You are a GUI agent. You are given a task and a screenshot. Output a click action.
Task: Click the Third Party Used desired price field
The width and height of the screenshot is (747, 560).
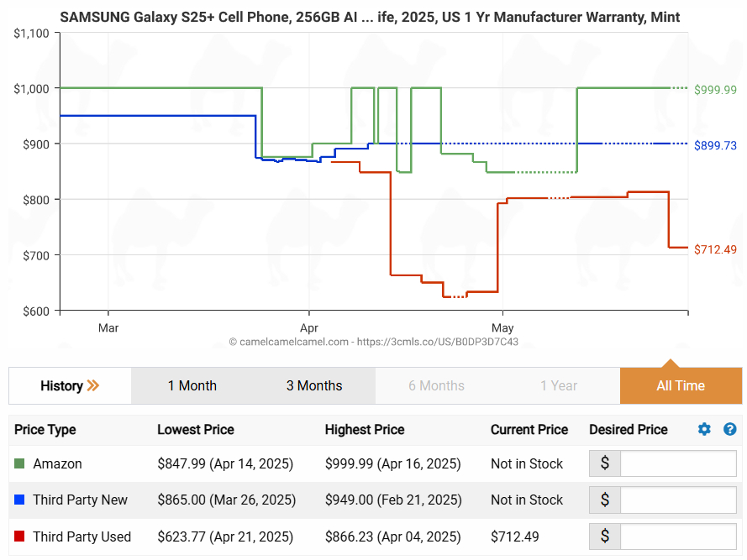coord(677,536)
